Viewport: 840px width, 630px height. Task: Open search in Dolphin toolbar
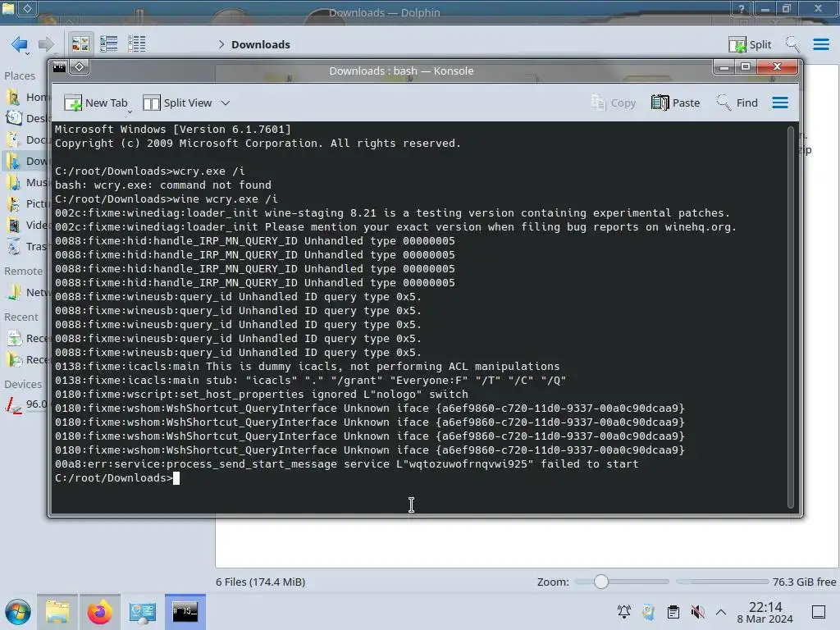(792, 44)
